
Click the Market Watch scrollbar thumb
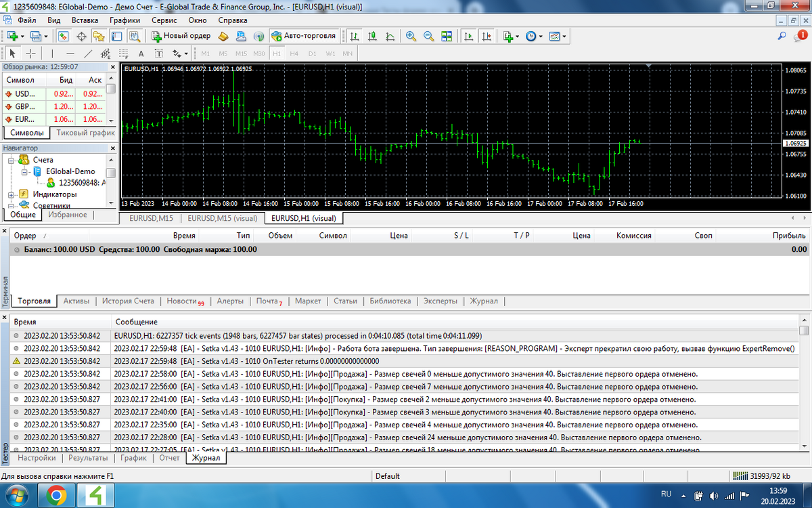click(111, 89)
